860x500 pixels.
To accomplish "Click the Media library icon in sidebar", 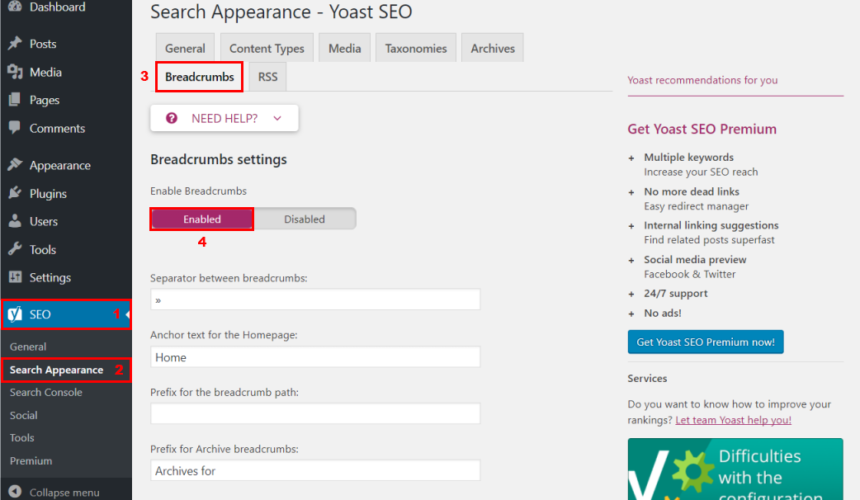I will click(15, 72).
